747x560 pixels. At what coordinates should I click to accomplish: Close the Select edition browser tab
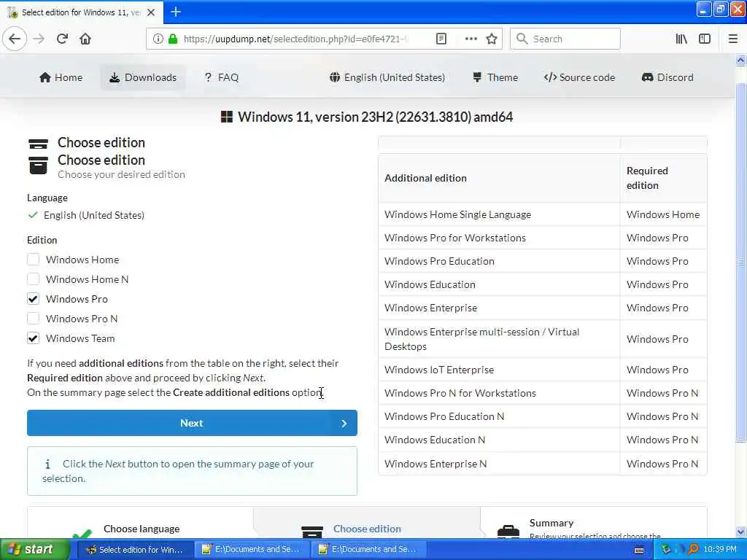pyautogui.click(x=151, y=12)
